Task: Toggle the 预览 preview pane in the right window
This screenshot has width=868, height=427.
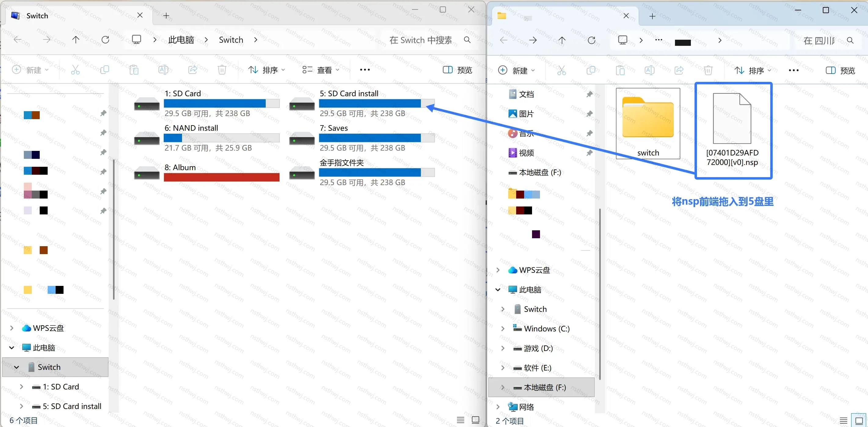Action: point(841,71)
